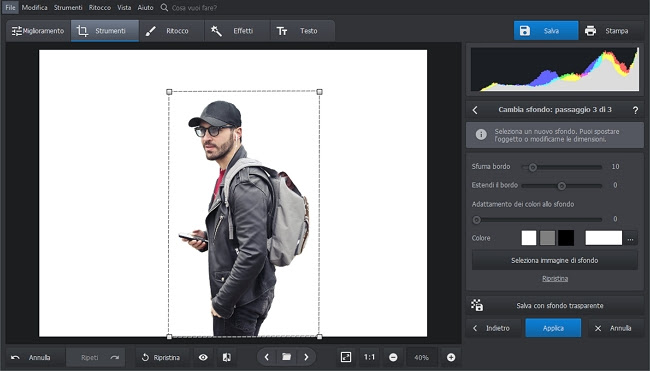Image resolution: width=650 pixels, height=371 pixels.
Task: Undo with the Annulla button in bottom bar
Action: point(35,357)
